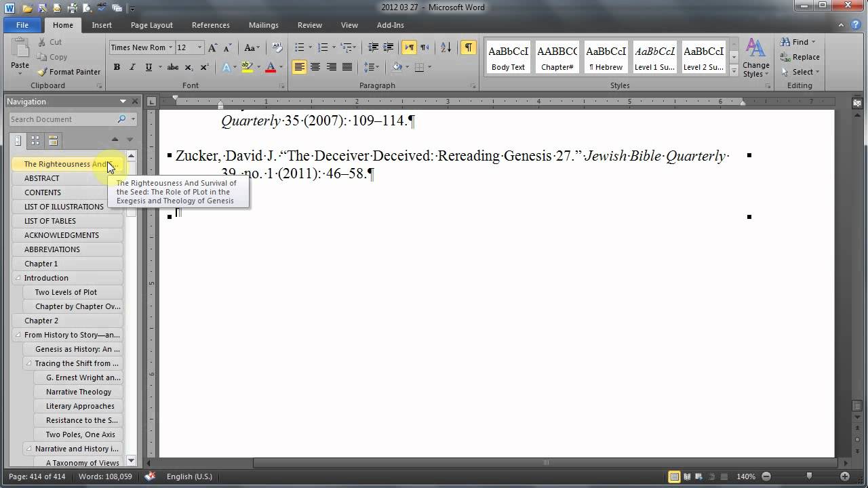Open the Find tool
The width and height of the screenshot is (868, 488).
click(795, 42)
